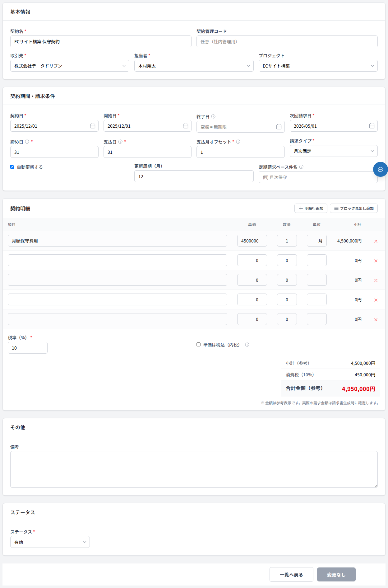This screenshot has width=388, height=588.
Task: Open the 担当者 dropdown
Action: 194,66
